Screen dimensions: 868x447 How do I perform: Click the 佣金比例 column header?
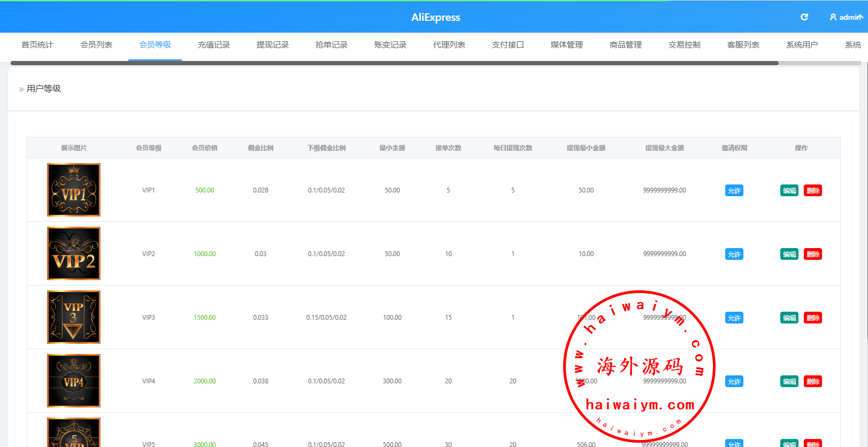[260, 148]
